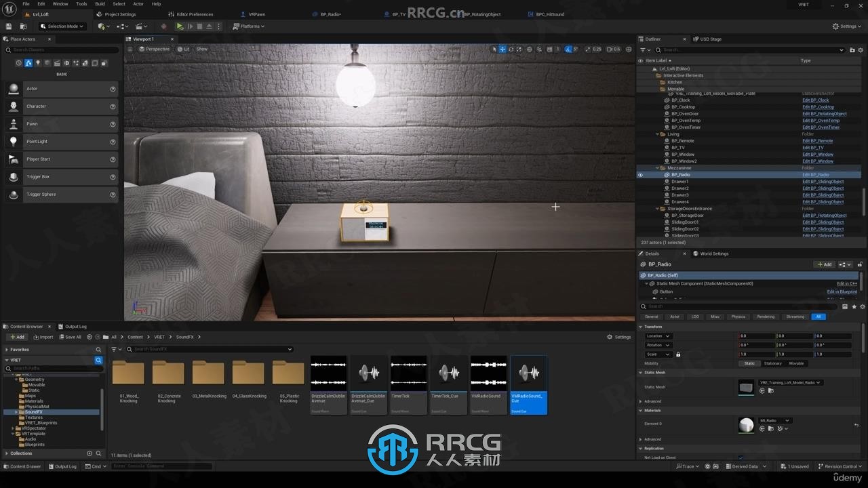Click the viewport layout maximize icon
The width and height of the screenshot is (868, 488).
[629, 49]
